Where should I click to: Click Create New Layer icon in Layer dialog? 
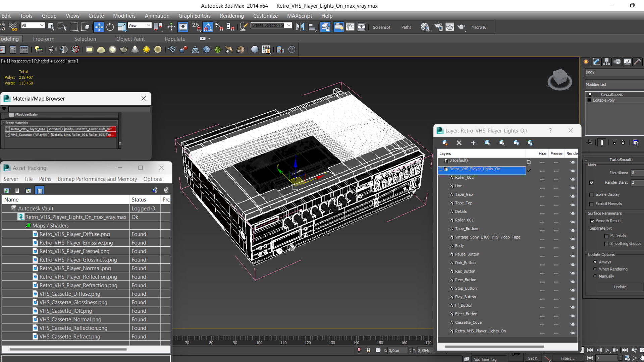coord(445,143)
